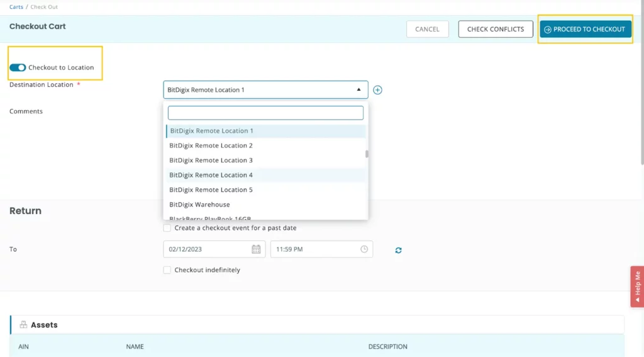Select BitDigix Remote Location 5 entry

211,190
